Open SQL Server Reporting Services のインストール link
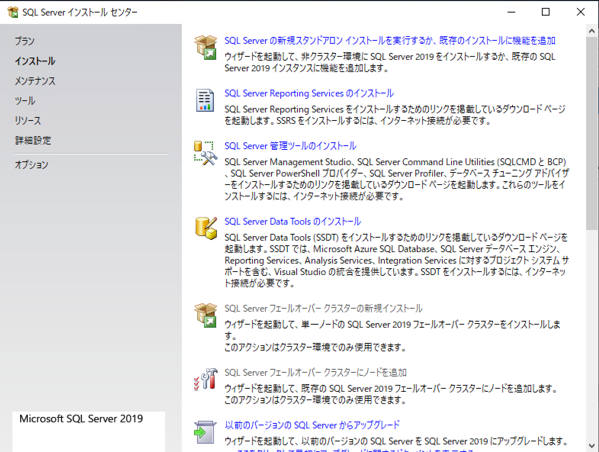This screenshot has height=452, width=599. (x=309, y=93)
